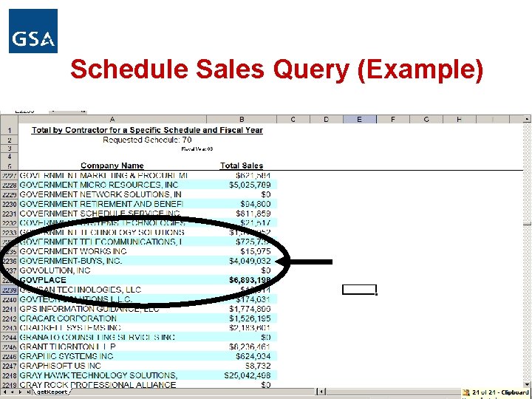Select row 2 header

pyautogui.click(x=9, y=140)
